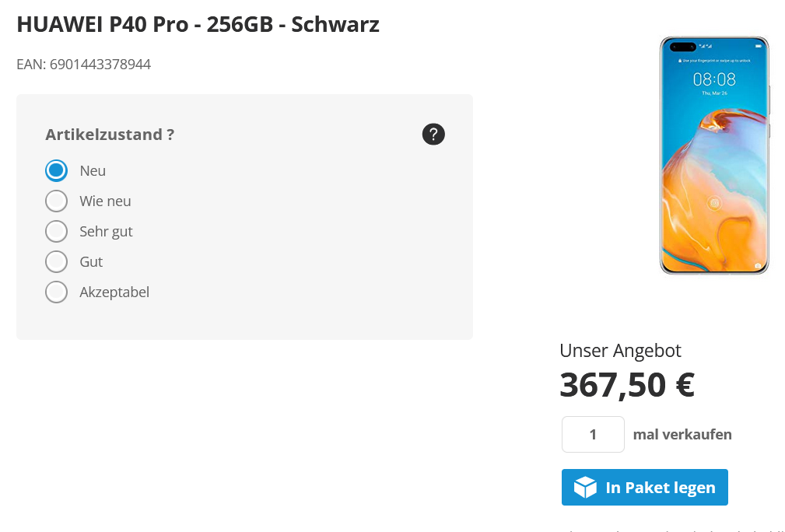The image size is (785, 532).
Task: Focus the quantity field showing 1
Action: pos(593,435)
